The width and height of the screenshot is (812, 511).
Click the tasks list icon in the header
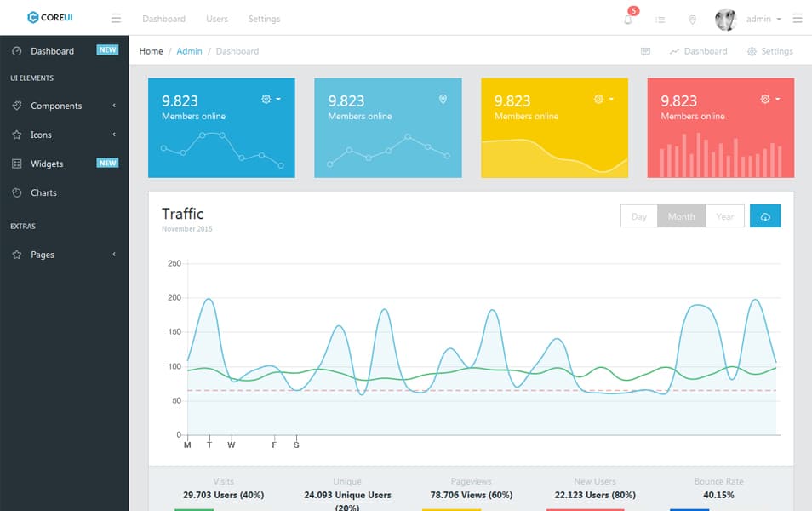tap(660, 19)
